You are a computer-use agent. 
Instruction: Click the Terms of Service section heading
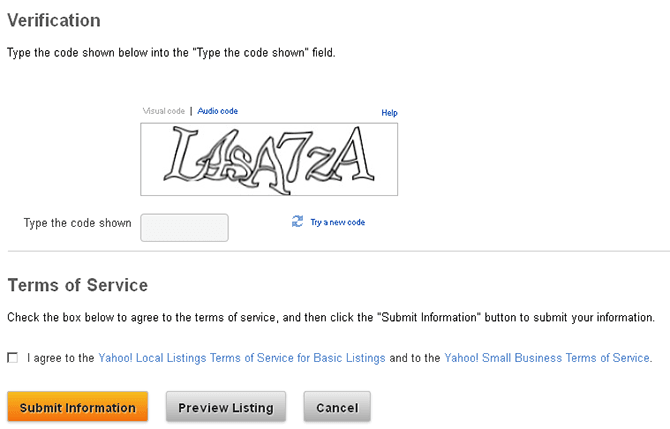(77, 285)
